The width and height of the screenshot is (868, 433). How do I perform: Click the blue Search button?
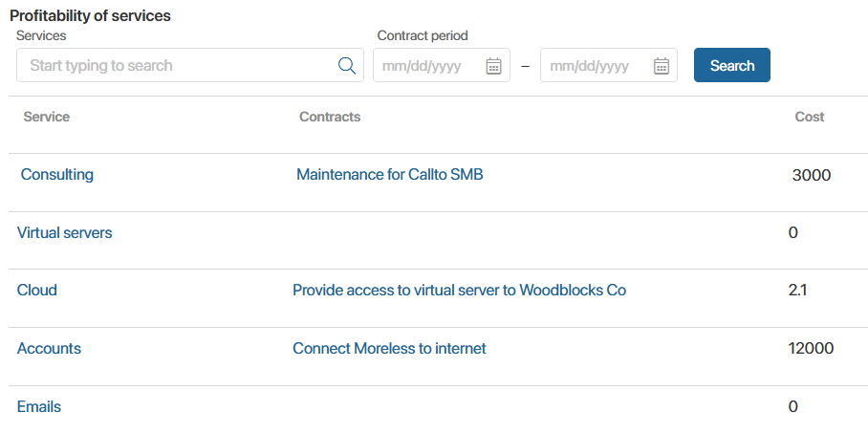pyautogui.click(x=732, y=65)
